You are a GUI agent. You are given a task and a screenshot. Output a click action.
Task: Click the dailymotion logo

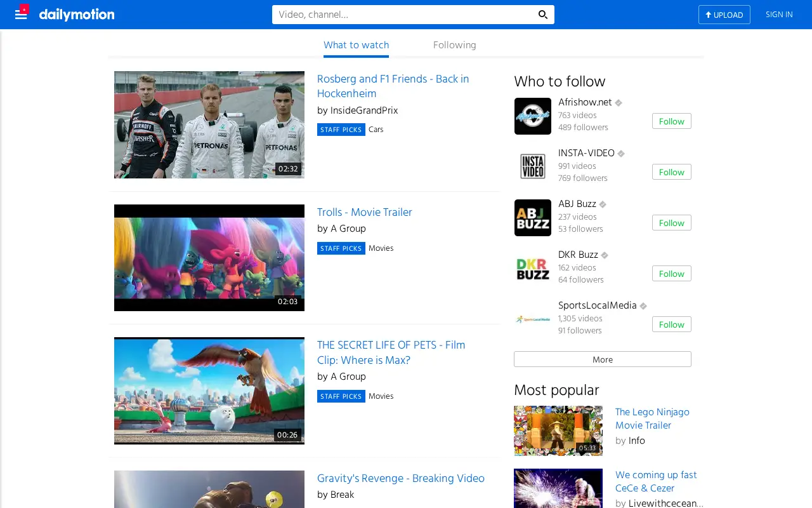point(77,15)
